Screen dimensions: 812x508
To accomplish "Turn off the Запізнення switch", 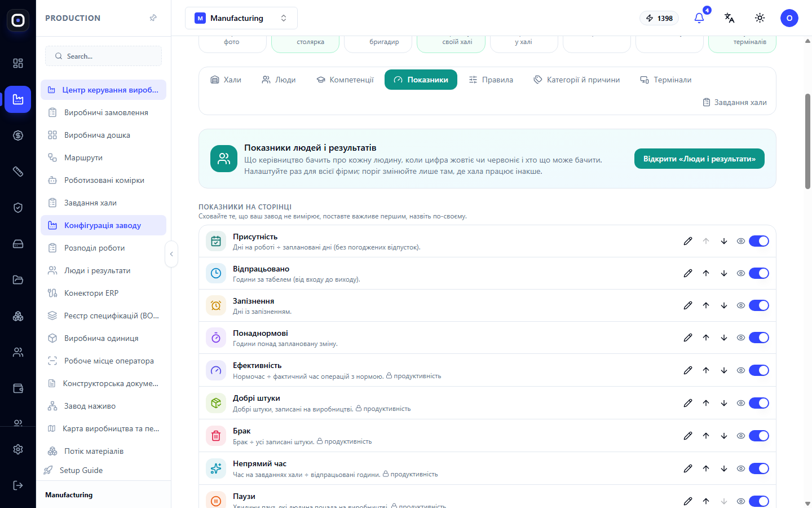I will (x=759, y=305).
